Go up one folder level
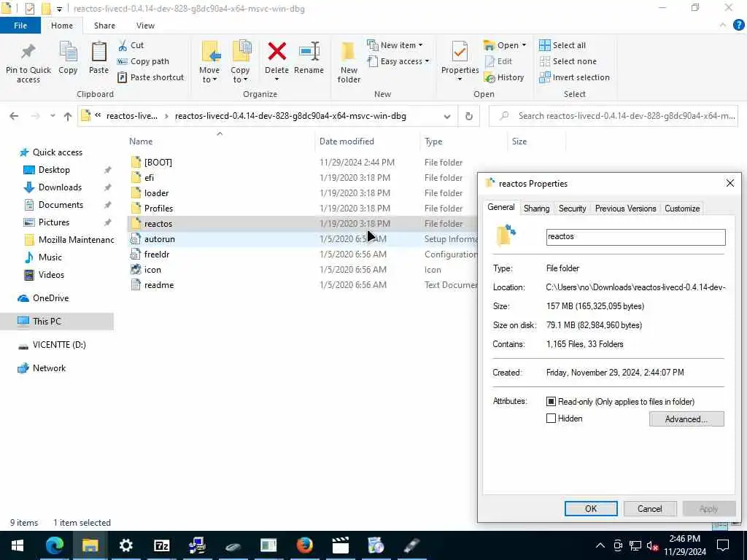This screenshot has width=747, height=560. coord(68,116)
